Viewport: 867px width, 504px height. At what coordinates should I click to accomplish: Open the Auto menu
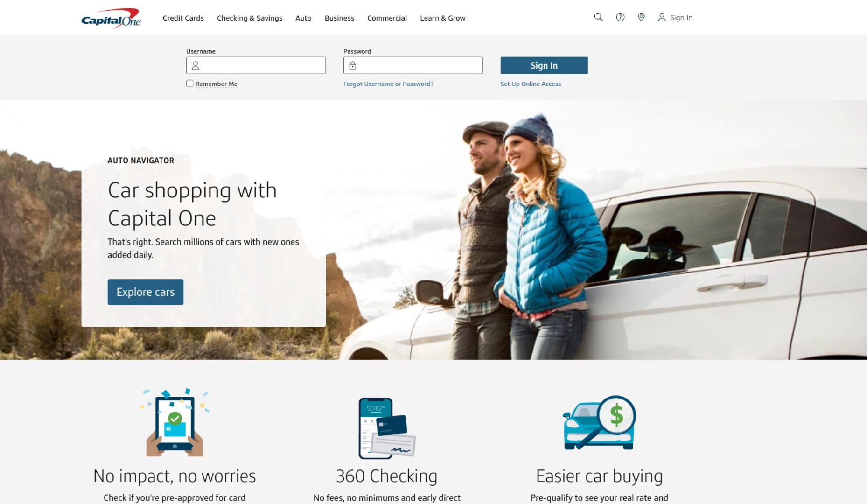tap(303, 18)
